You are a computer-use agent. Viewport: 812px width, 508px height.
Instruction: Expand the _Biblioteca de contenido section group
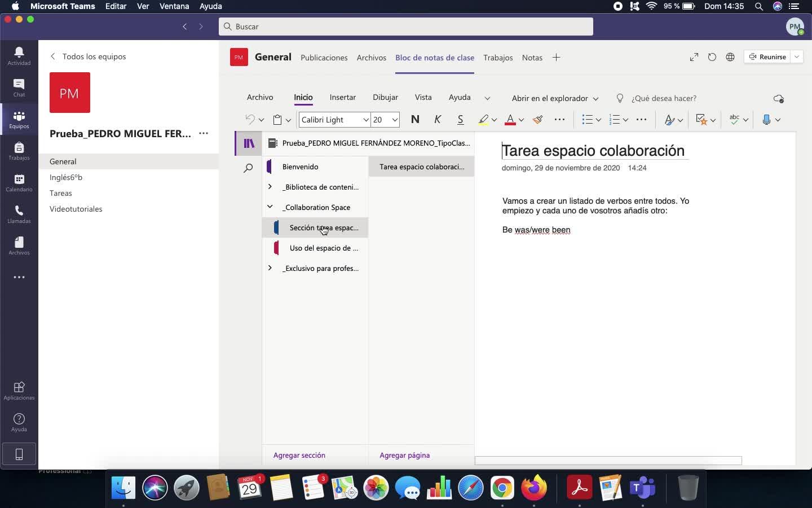[x=270, y=187]
